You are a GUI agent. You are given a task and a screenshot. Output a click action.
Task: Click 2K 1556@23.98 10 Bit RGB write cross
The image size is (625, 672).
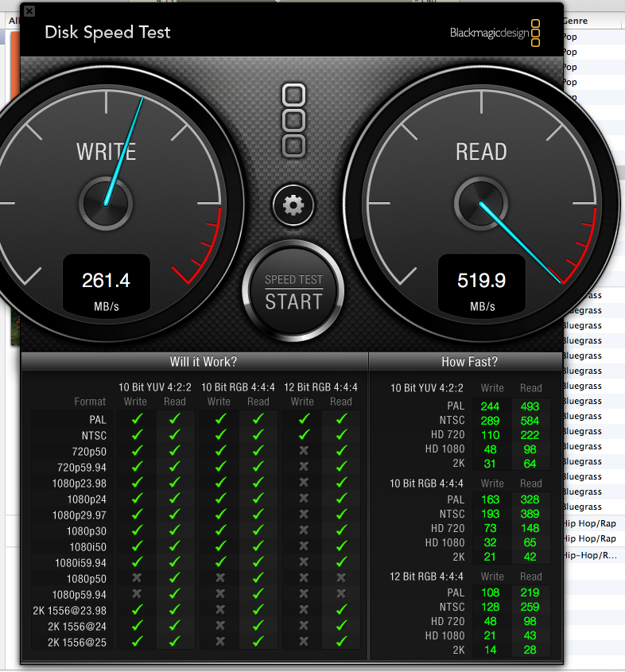click(x=220, y=609)
